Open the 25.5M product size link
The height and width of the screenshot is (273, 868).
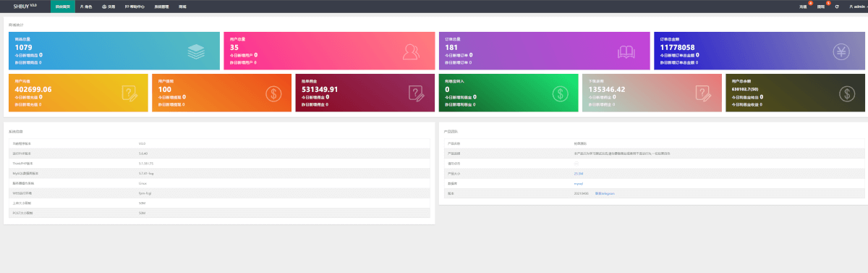pyautogui.click(x=578, y=174)
